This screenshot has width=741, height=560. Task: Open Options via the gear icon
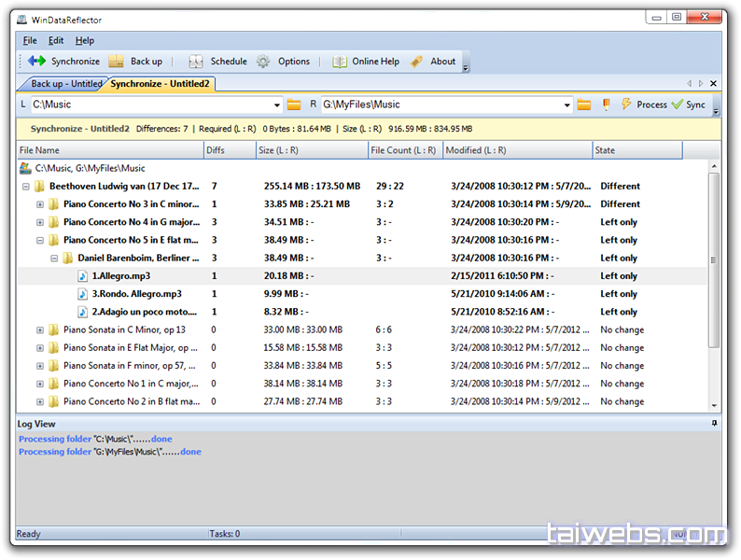pos(264,62)
